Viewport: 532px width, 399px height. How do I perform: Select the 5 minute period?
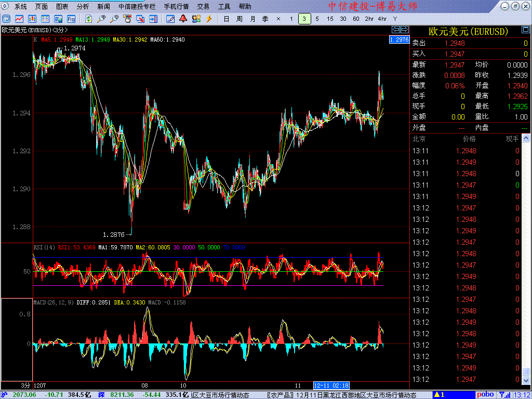317,19
